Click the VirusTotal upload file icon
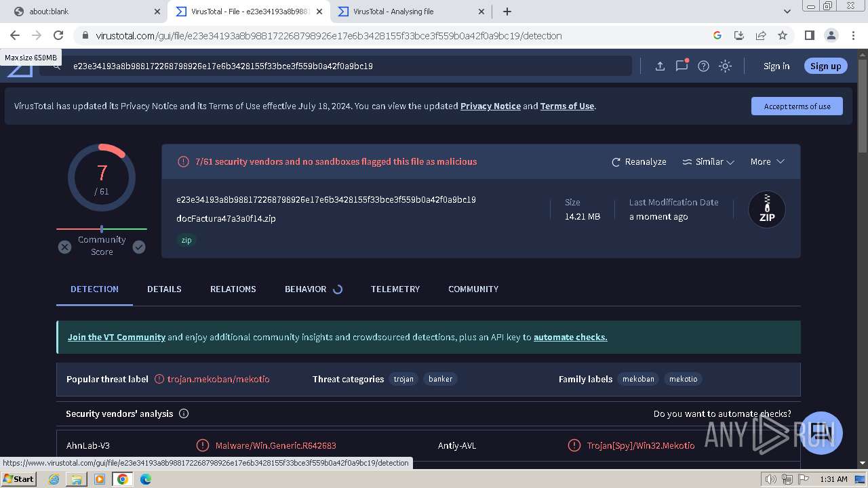The width and height of the screenshot is (868, 488). pyautogui.click(x=660, y=66)
